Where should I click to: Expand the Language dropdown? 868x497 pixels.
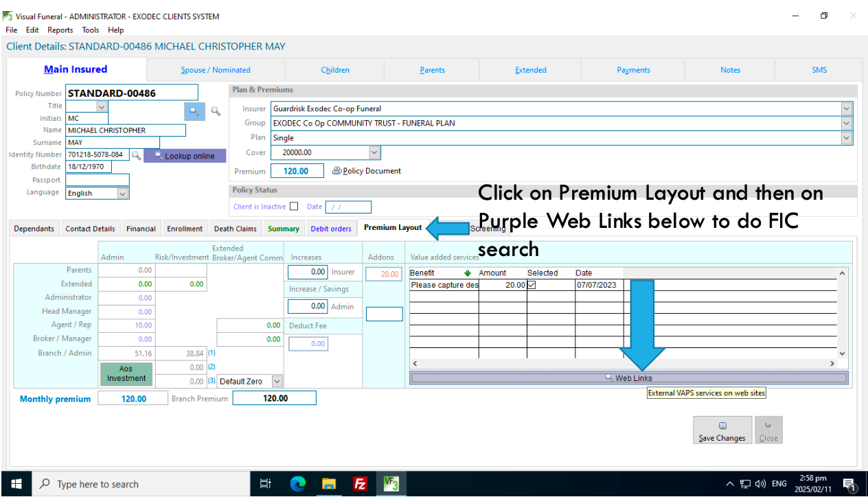pyautogui.click(x=123, y=194)
